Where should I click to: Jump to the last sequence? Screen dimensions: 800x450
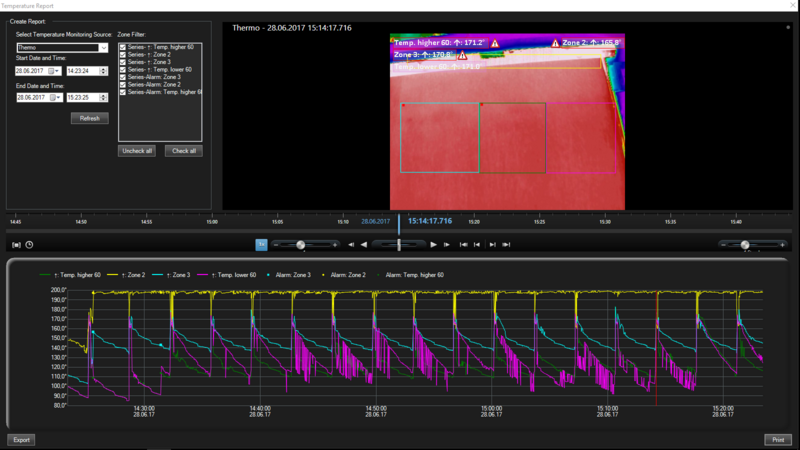(x=506, y=245)
